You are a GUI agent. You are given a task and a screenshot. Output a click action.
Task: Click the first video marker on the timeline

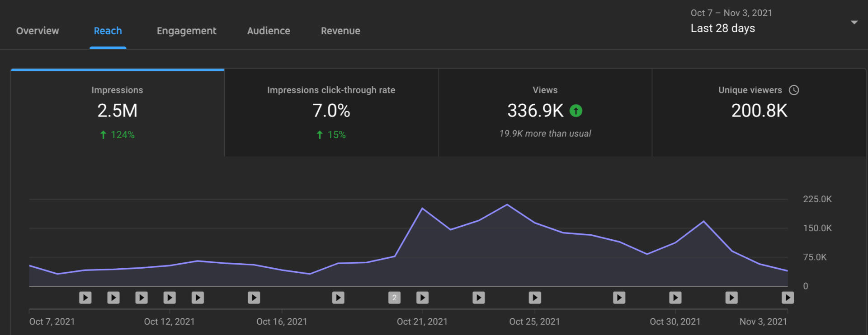85,298
